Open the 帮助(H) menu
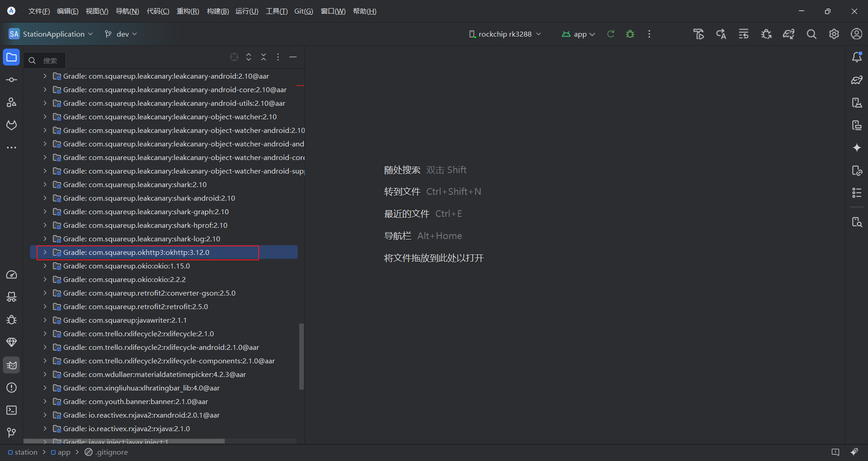The width and height of the screenshot is (868, 461). (364, 11)
